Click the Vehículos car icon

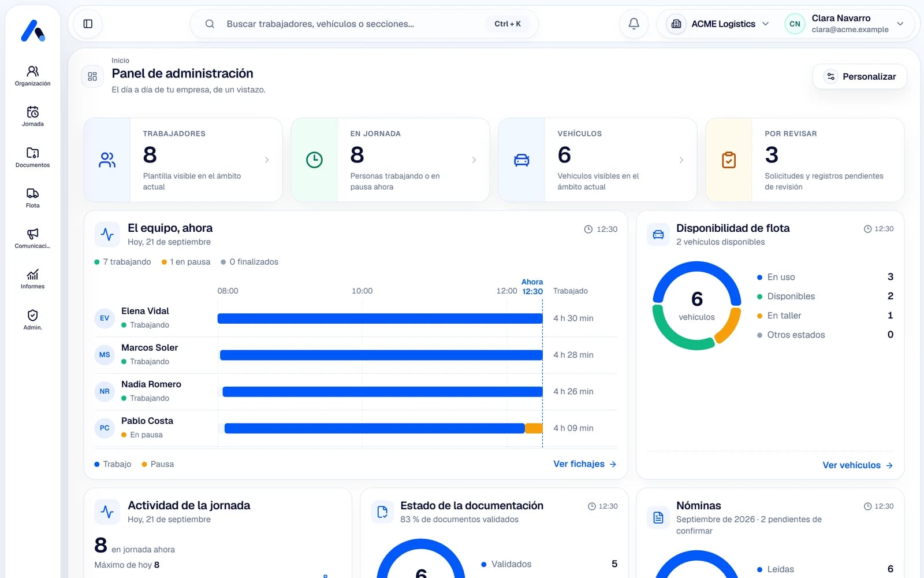tap(521, 160)
